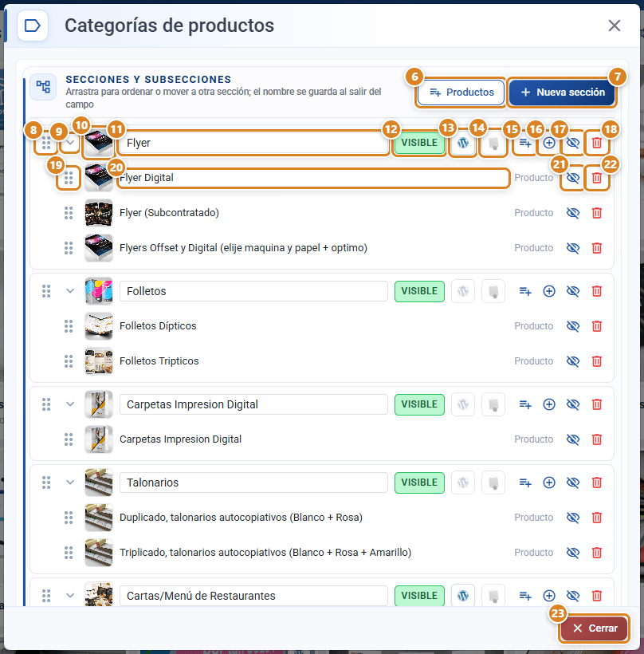This screenshot has width=644, height=654.
Task: Edit the Folletos name field
Action: point(253,291)
